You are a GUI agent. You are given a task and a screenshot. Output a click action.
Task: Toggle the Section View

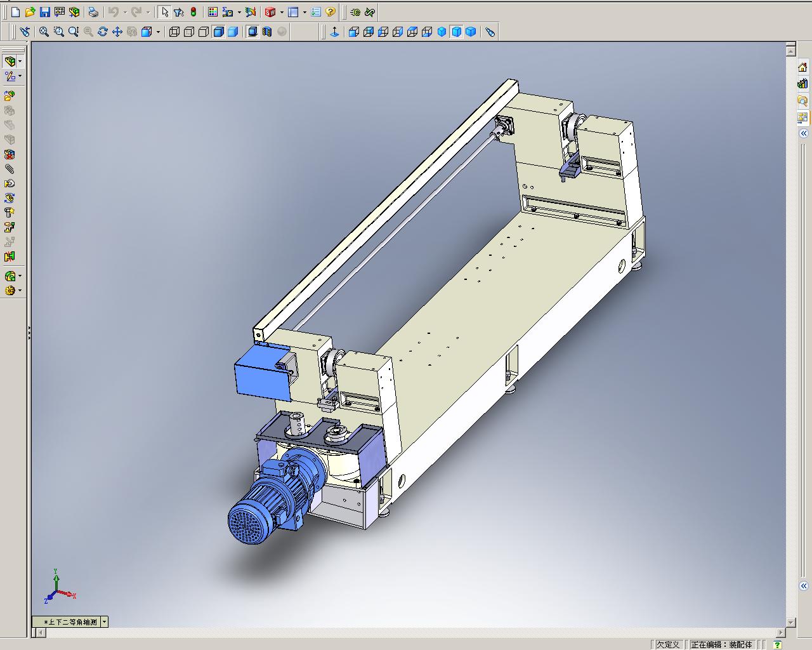tap(267, 32)
